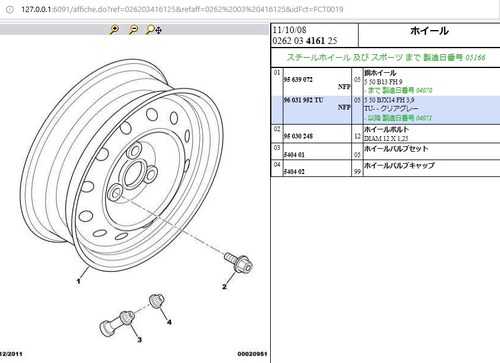Click the DIAM 12 X 1,25 text

386,138
